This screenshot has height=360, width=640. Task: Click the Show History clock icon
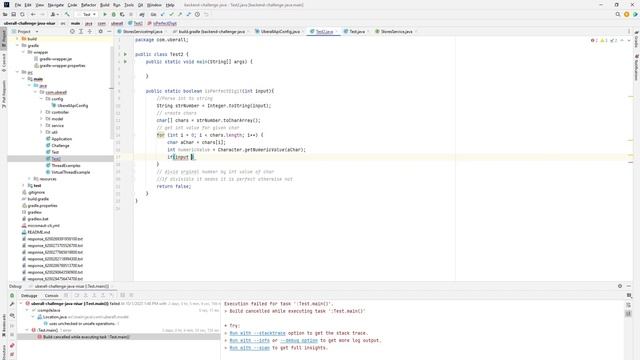coord(197,14)
